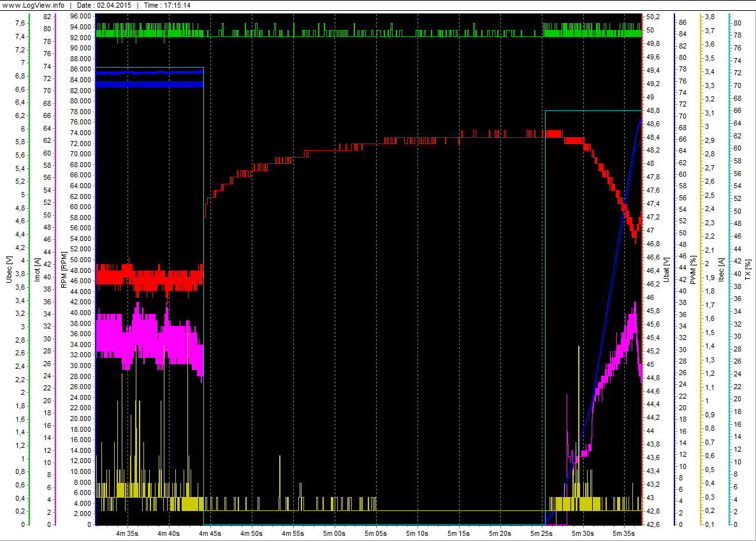Select the Ubat [V] axis label
756x541 pixels.
[x=666, y=269]
